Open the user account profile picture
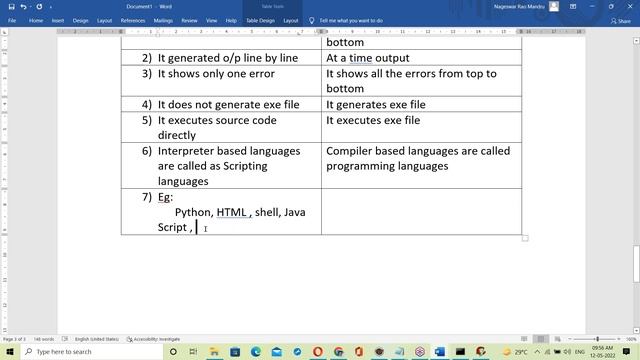Image resolution: width=640 pixels, height=360 pixels. click(x=554, y=7)
